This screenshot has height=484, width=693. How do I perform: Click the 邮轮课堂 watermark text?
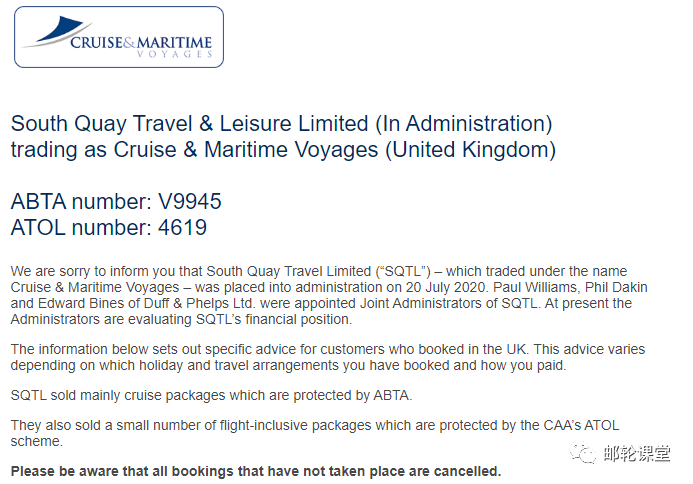point(637,453)
